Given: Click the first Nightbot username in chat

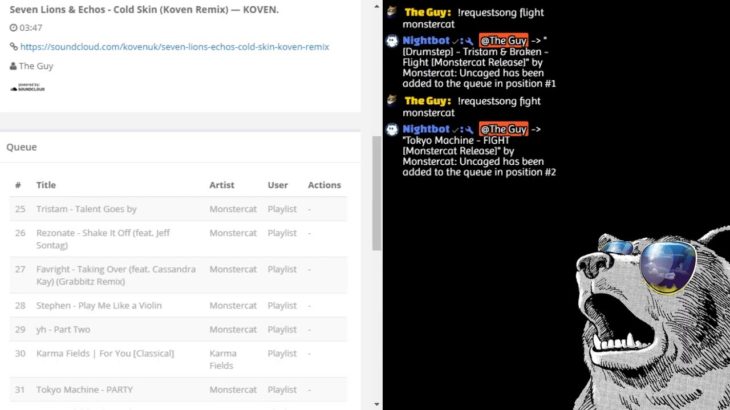Looking at the screenshot, I should pos(426,40).
